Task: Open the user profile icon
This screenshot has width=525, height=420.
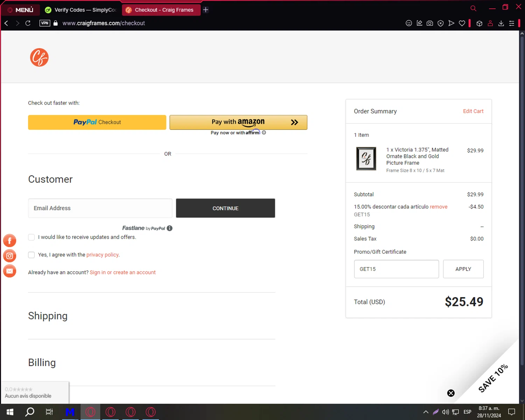Action: 490,23
